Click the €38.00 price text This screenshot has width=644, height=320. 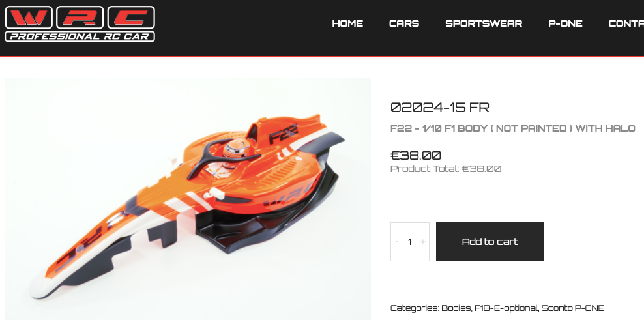(416, 155)
